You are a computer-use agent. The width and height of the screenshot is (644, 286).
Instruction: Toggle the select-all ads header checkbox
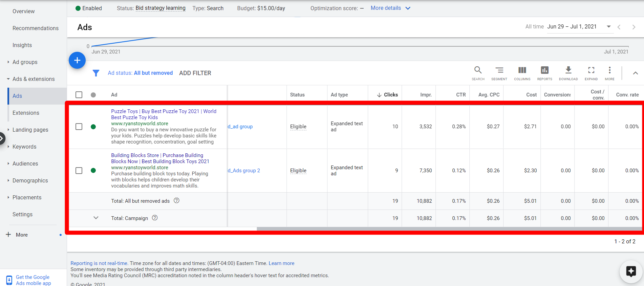click(79, 95)
